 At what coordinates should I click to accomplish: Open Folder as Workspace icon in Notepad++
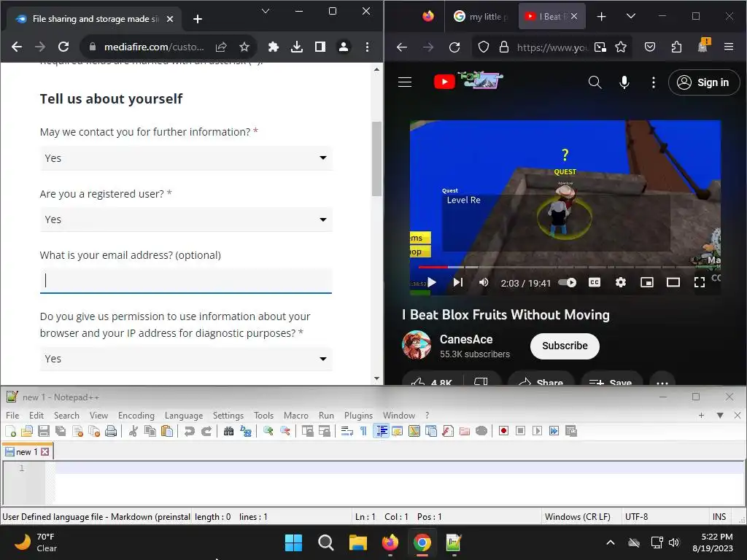point(465,431)
